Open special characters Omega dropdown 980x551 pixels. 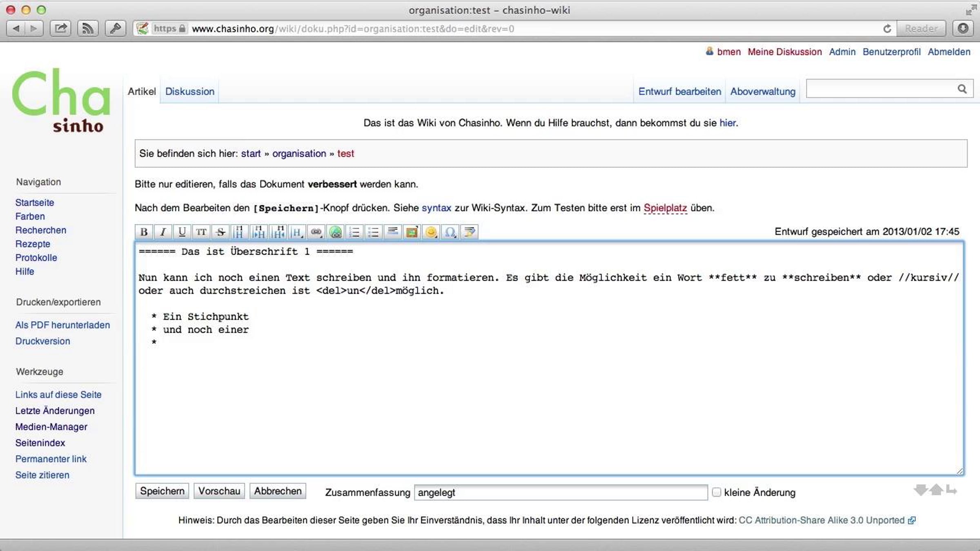450,232
